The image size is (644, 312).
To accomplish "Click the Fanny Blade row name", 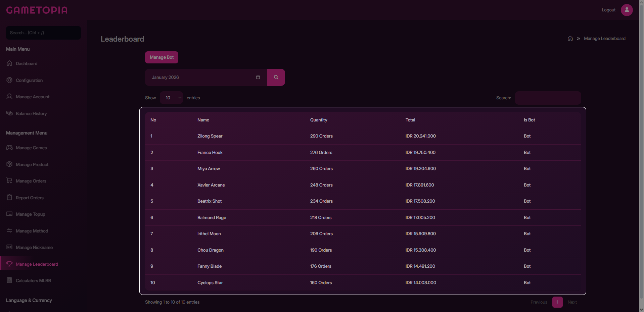I will click(210, 266).
